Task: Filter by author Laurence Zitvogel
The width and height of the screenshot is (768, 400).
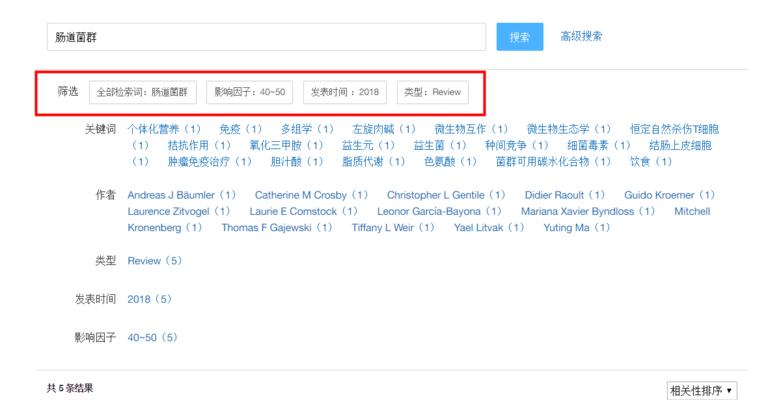Action: [x=179, y=211]
